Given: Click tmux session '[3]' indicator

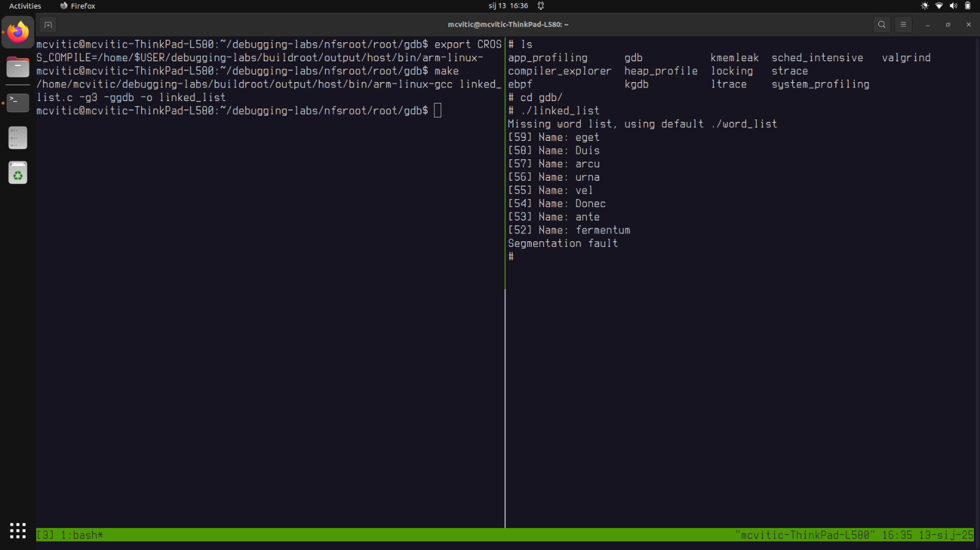Looking at the screenshot, I should 45,535.
